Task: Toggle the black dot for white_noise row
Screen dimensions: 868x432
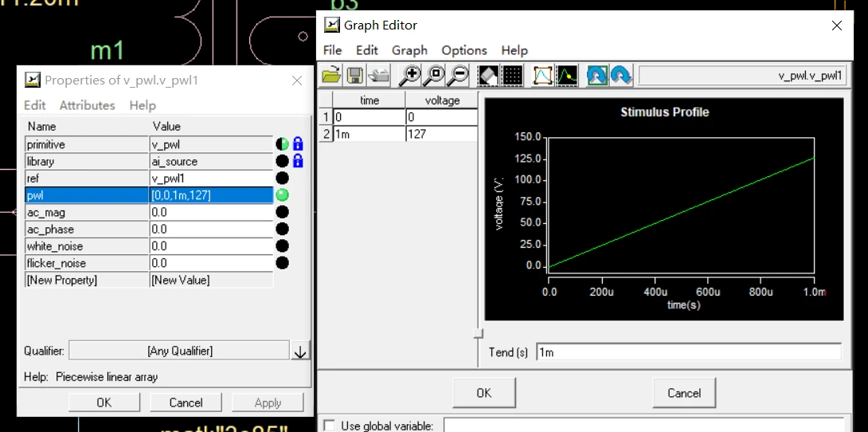Action: (283, 246)
